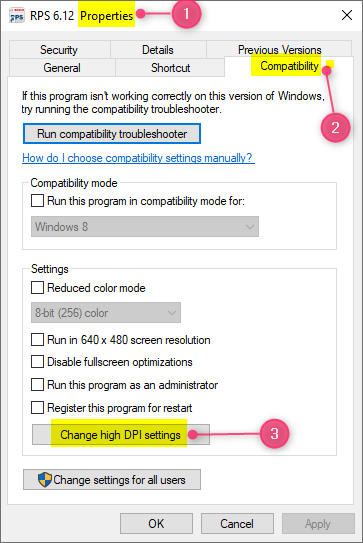Select the Previous Versions tab
This screenshot has width=363, height=543.
(x=279, y=50)
